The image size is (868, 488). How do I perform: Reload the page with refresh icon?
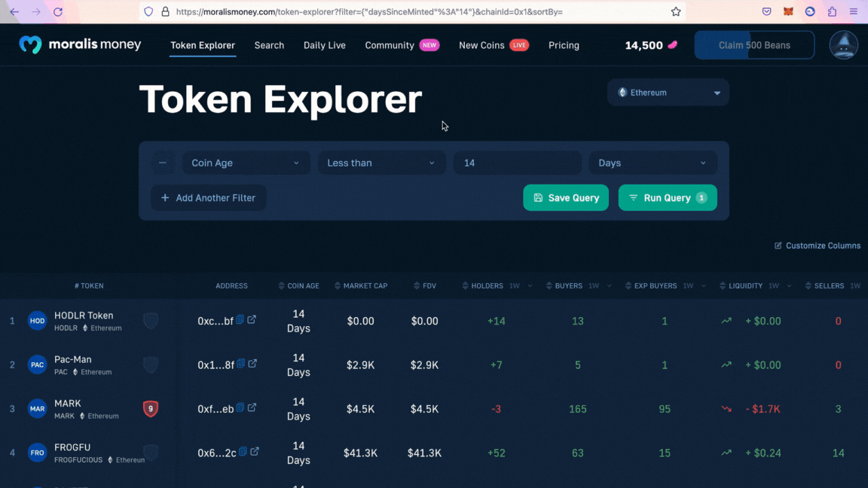[x=57, y=11]
